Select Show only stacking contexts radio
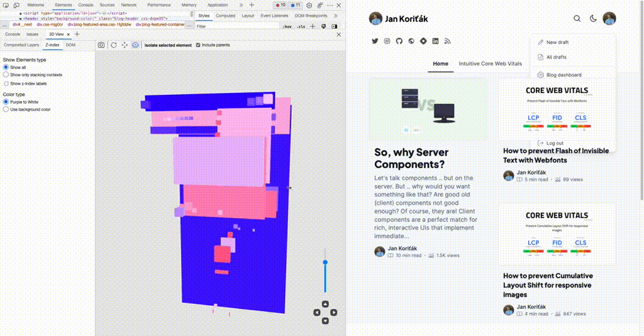The height and width of the screenshot is (336, 644). [6, 75]
